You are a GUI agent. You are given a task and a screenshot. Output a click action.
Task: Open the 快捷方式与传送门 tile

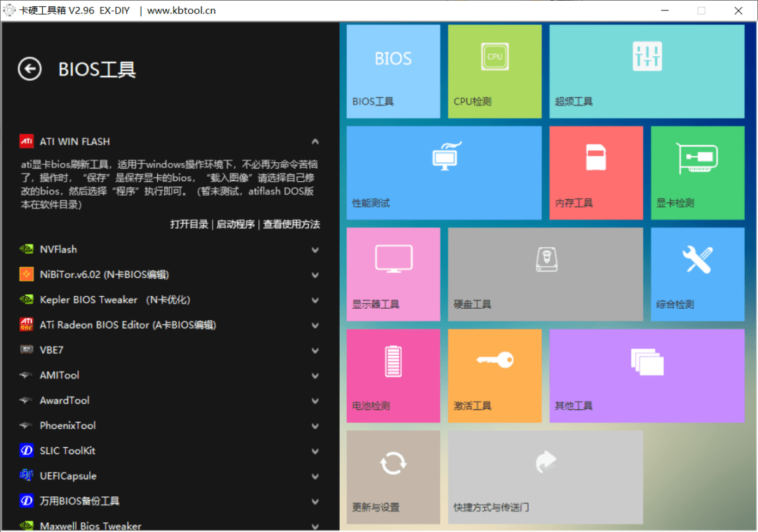[x=545, y=477]
